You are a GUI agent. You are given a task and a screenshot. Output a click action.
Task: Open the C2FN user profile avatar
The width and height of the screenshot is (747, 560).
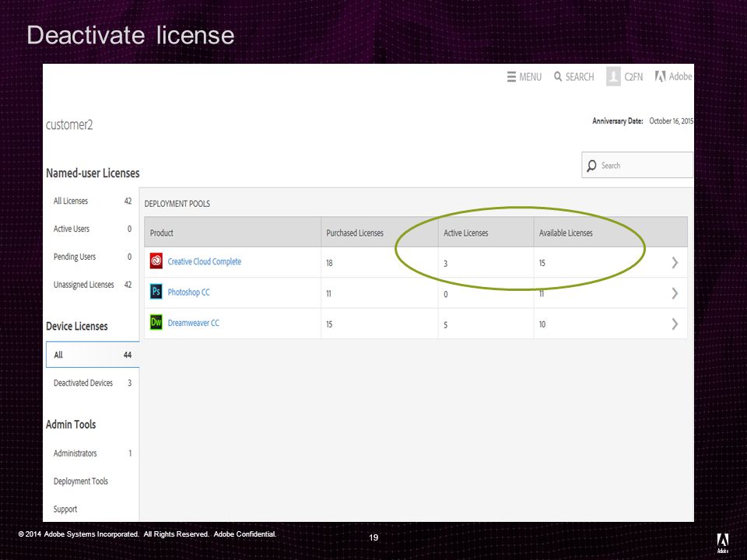pyautogui.click(x=613, y=76)
